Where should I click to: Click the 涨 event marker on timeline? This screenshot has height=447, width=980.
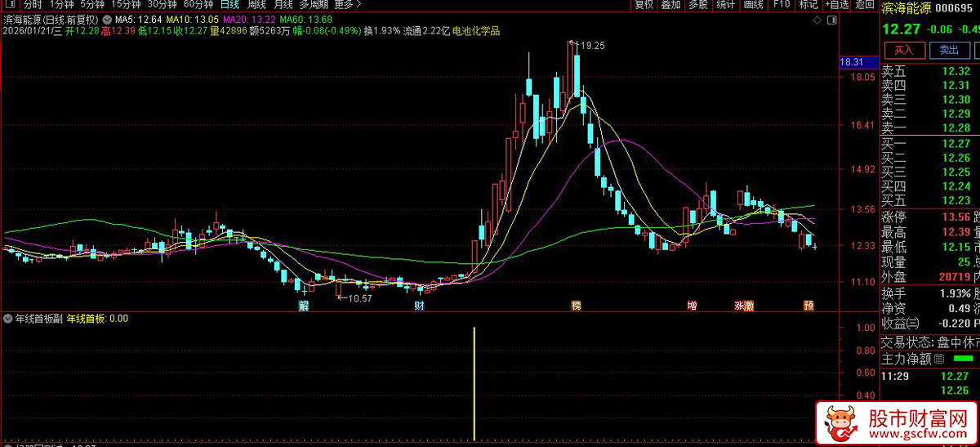(x=739, y=306)
